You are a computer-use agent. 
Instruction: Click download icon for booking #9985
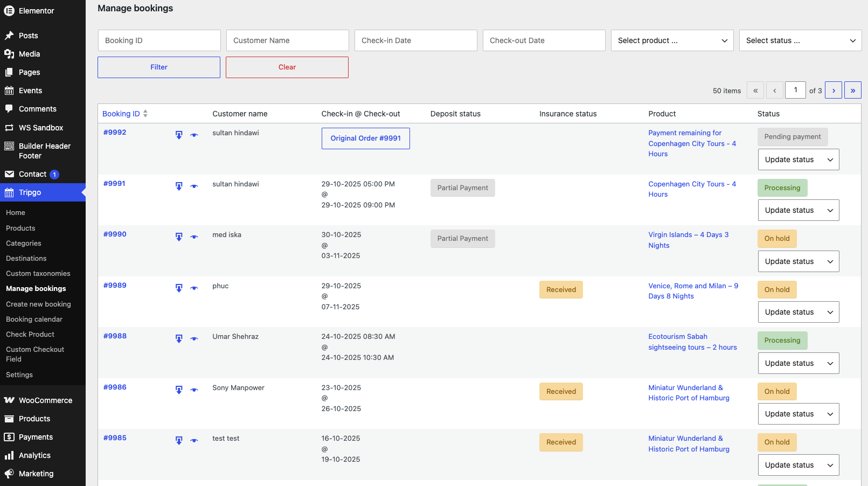tap(179, 441)
